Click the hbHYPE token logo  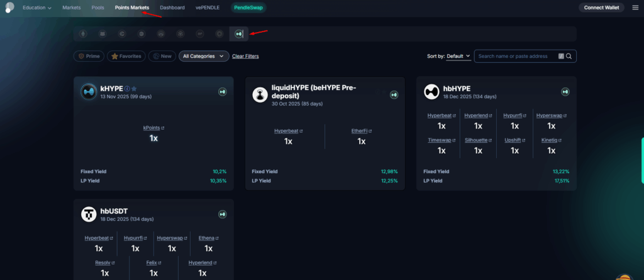tap(431, 92)
